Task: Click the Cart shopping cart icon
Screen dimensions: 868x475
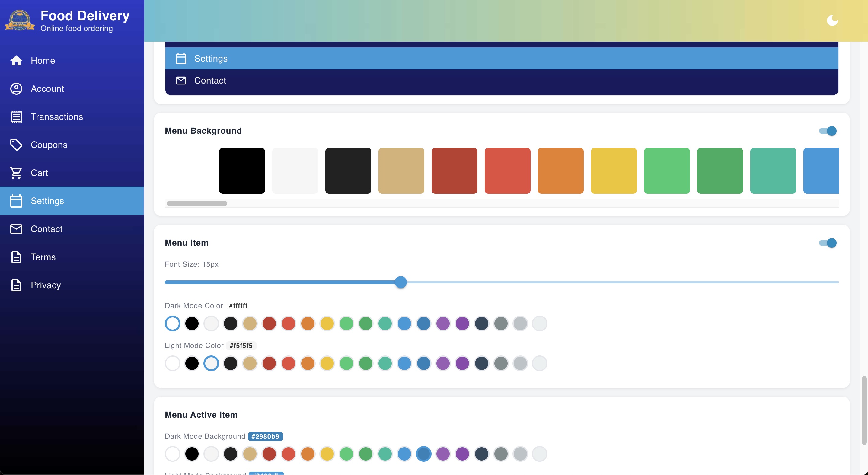Action: pyautogui.click(x=16, y=173)
